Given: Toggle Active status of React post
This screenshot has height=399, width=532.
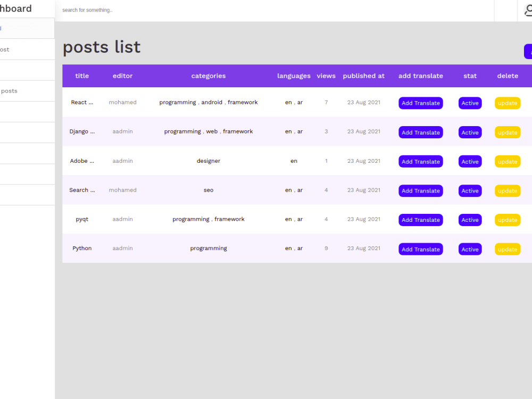Looking at the screenshot, I should coord(470,103).
